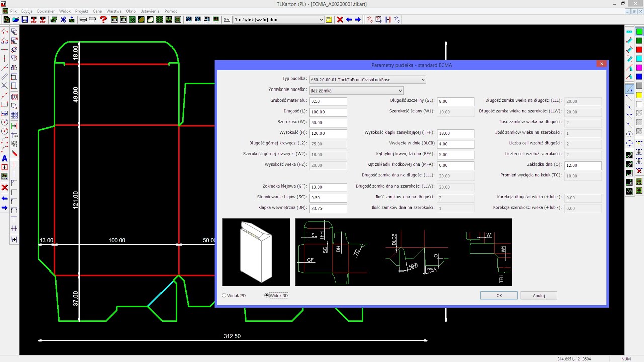
Task: Click the highlighted line snap tool in right toolbar
Action: tap(629, 88)
